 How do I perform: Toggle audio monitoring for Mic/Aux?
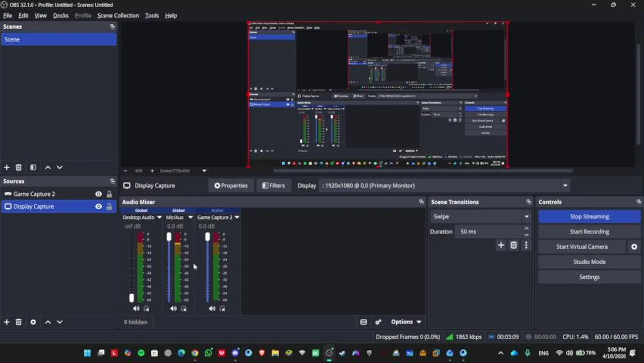tap(184, 309)
